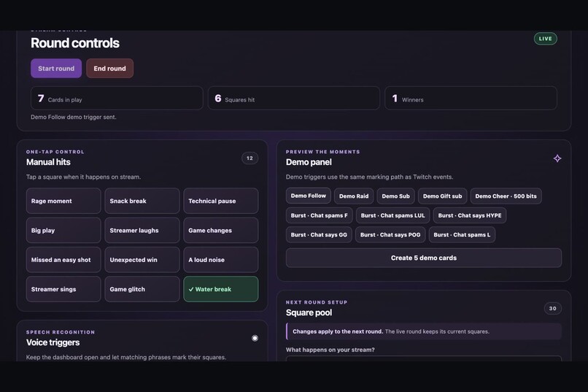
Task: Mark the Missed an easy shot square
Action: pyautogui.click(x=63, y=260)
